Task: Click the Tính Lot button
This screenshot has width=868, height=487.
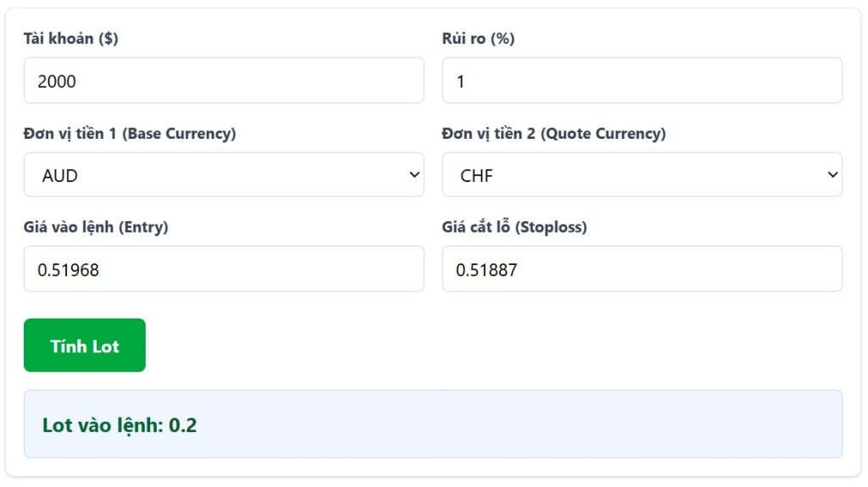Action: 85,346
